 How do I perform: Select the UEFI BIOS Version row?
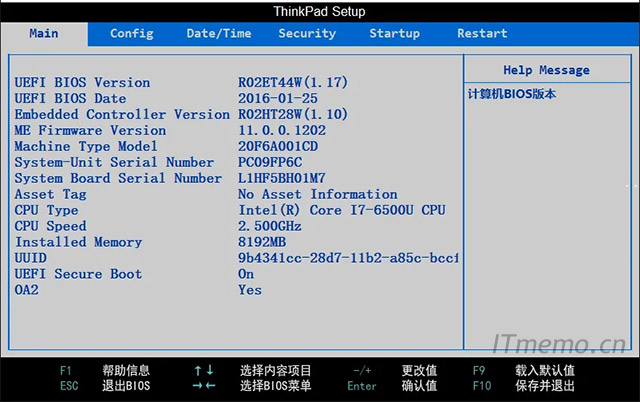coord(82,82)
